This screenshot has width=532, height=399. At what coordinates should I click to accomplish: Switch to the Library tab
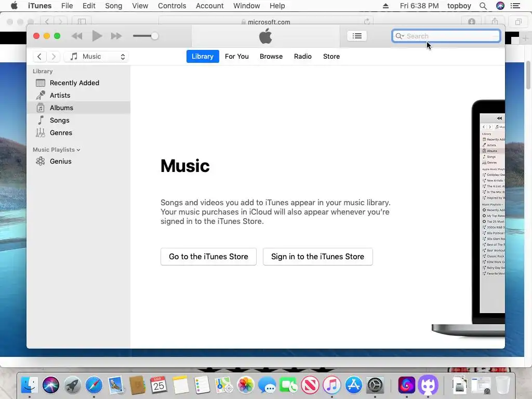(x=203, y=56)
